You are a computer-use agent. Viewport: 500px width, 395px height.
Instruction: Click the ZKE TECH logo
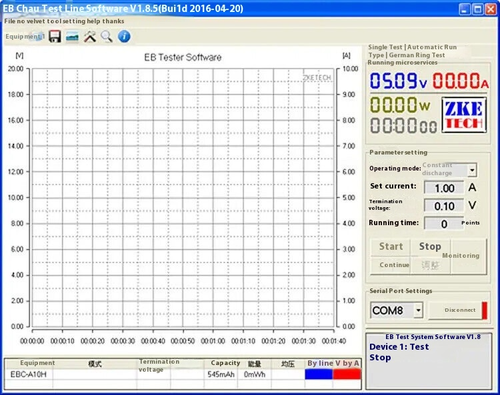[464, 115]
